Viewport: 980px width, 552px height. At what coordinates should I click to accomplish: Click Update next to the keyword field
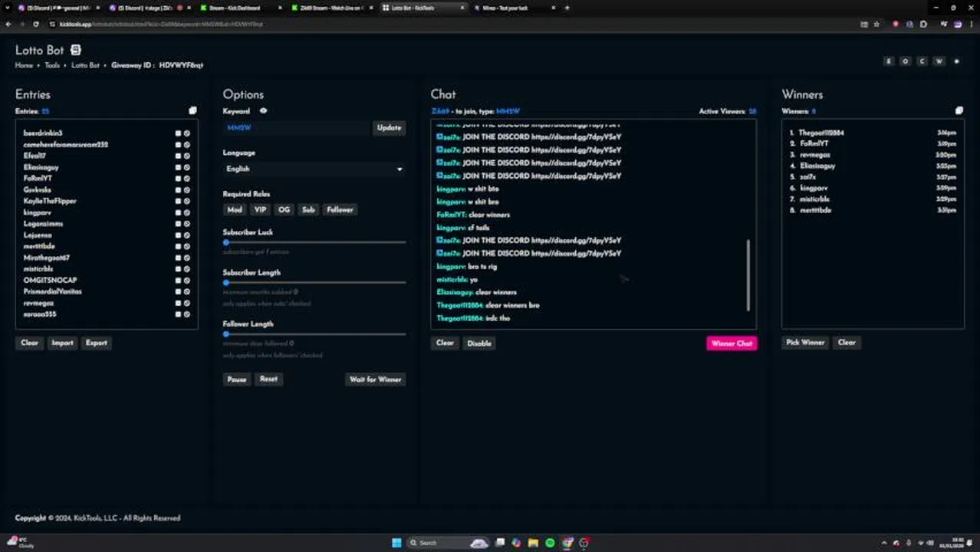click(x=389, y=127)
